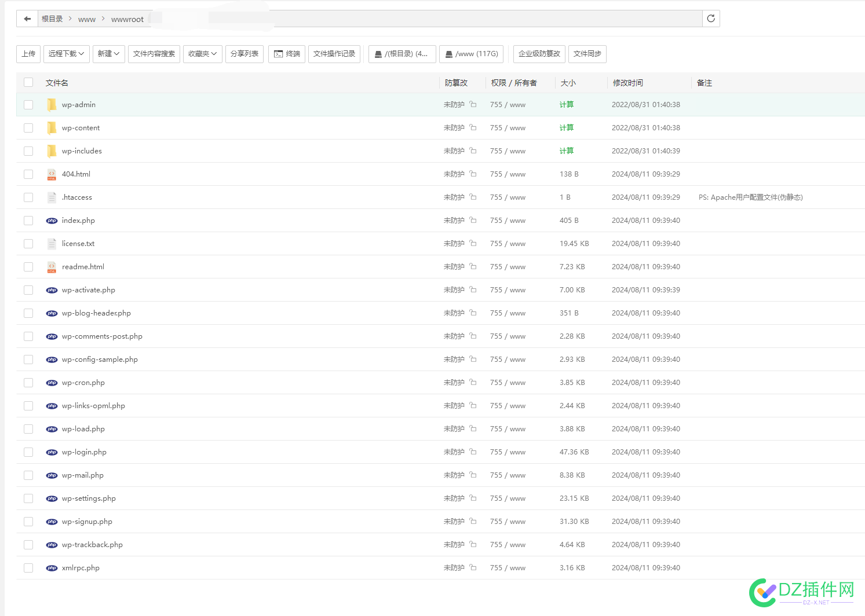Image resolution: width=865 pixels, height=616 pixels.
Task: Go to wwwroot in breadcrumb path
Action: point(127,19)
